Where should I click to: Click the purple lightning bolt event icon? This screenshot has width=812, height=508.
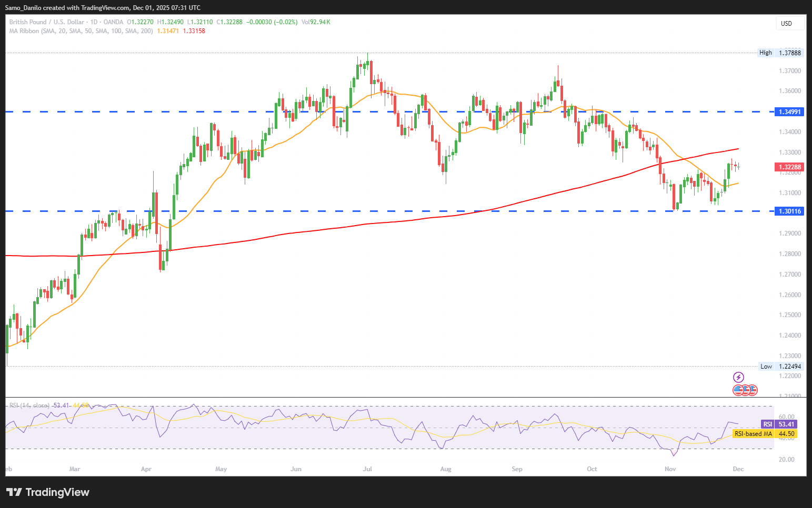tap(738, 377)
